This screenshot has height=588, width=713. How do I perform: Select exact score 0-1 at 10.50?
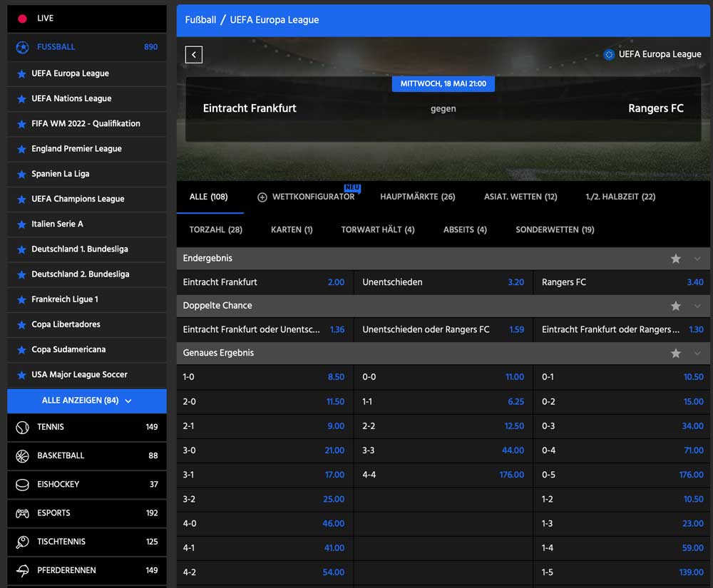(x=622, y=377)
